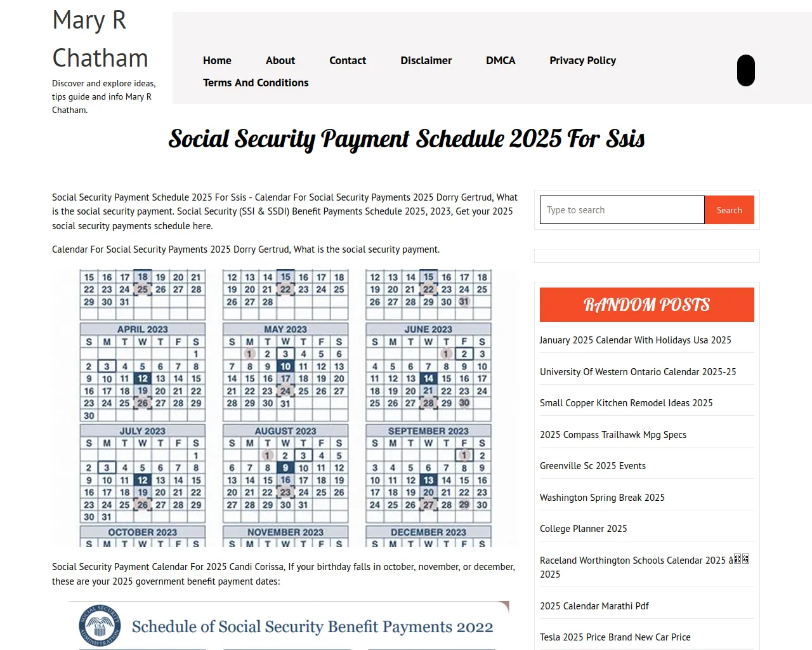
Task: Open the Disclaimer menu item
Action: [x=426, y=60]
